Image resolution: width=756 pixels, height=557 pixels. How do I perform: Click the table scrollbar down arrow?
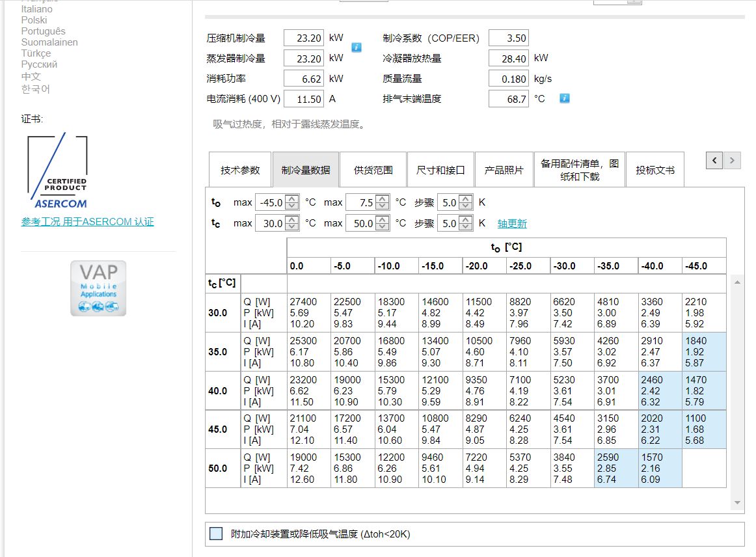click(x=737, y=503)
